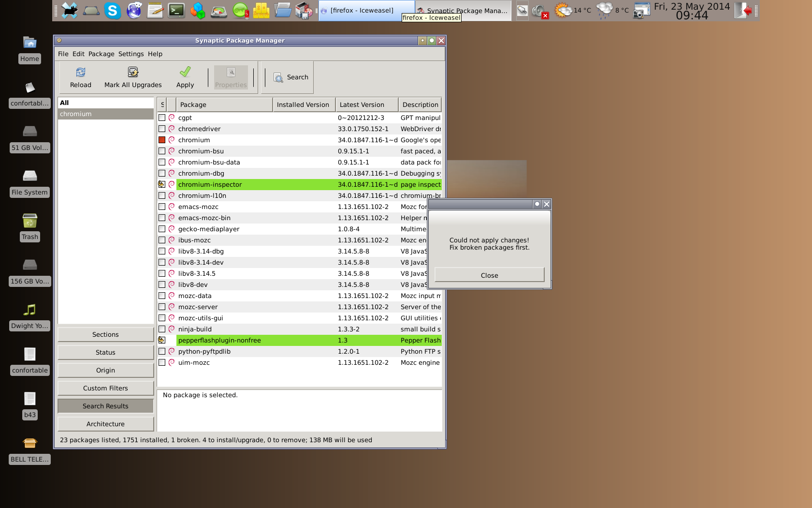Image resolution: width=812 pixels, height=508 pixels.
Task: Select the libv8-3.14.5 package row
Action: [x=292, y=273]
